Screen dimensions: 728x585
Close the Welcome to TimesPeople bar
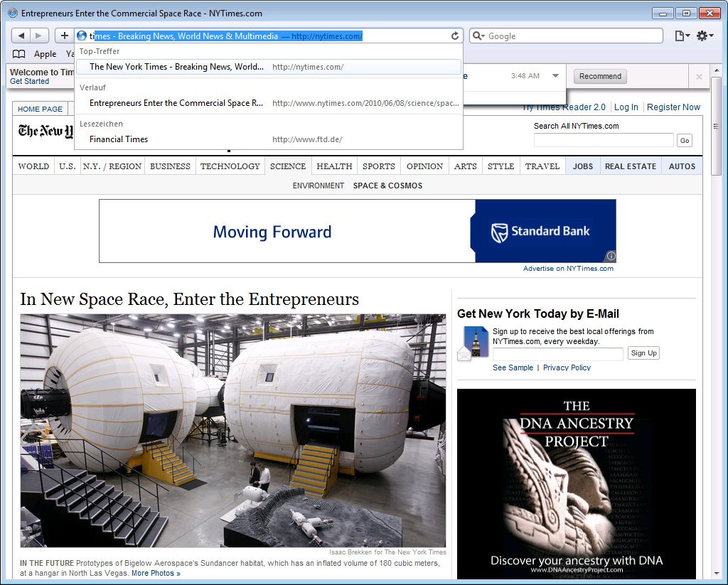coord(699,77)
